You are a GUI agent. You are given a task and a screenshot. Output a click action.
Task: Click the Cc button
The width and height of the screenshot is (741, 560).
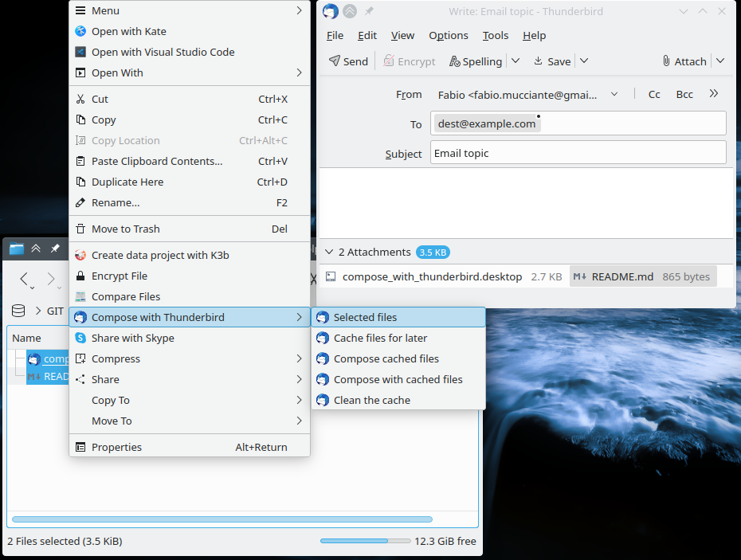pyautogui.click(x=654, y=95)
